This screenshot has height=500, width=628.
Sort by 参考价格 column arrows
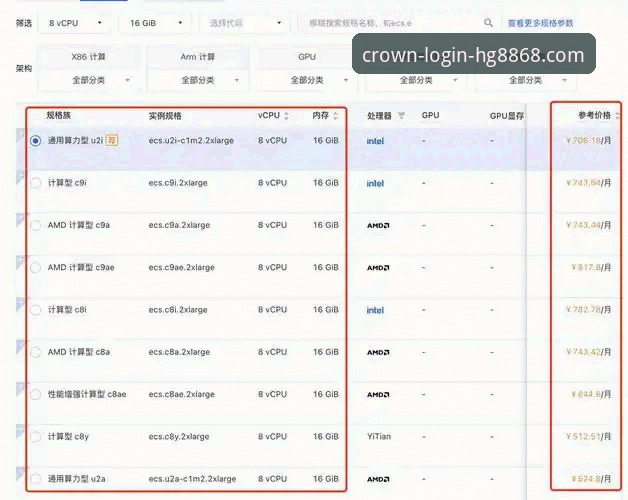pos(618,116)
